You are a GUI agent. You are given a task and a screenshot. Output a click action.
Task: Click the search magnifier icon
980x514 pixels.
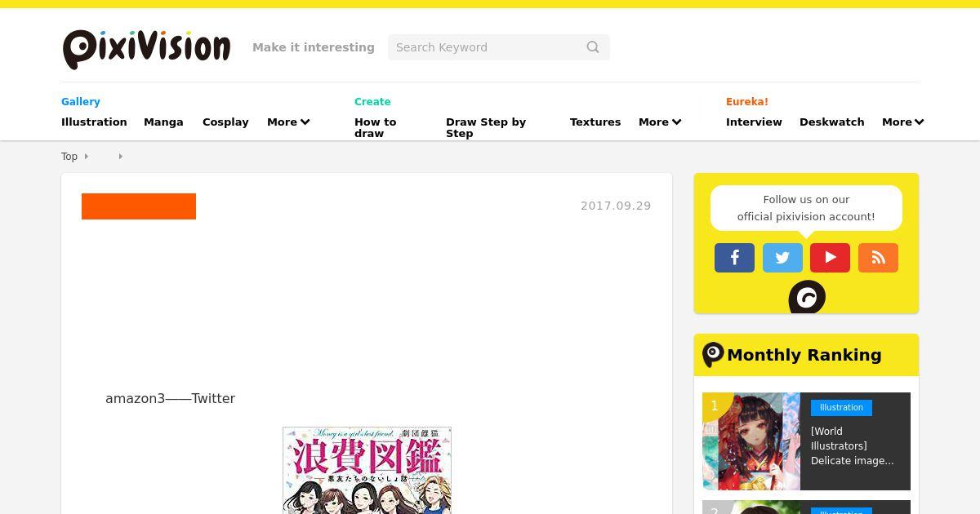coord(593,47)
